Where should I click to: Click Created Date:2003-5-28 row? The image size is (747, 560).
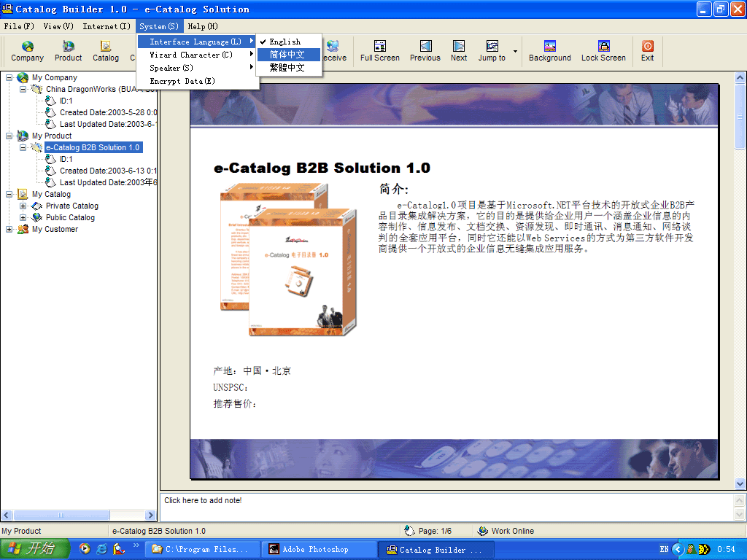pos(108,112)
